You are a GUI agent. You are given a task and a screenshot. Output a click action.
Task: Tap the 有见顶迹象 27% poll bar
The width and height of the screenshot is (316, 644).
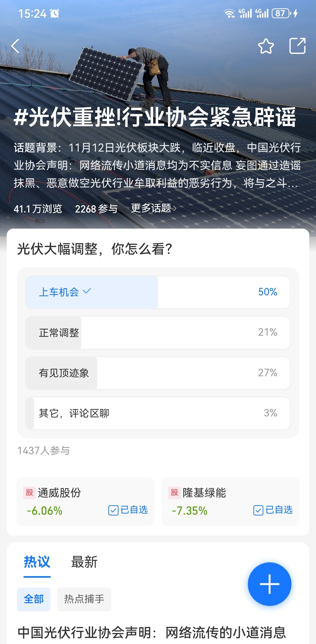(158, 373)
